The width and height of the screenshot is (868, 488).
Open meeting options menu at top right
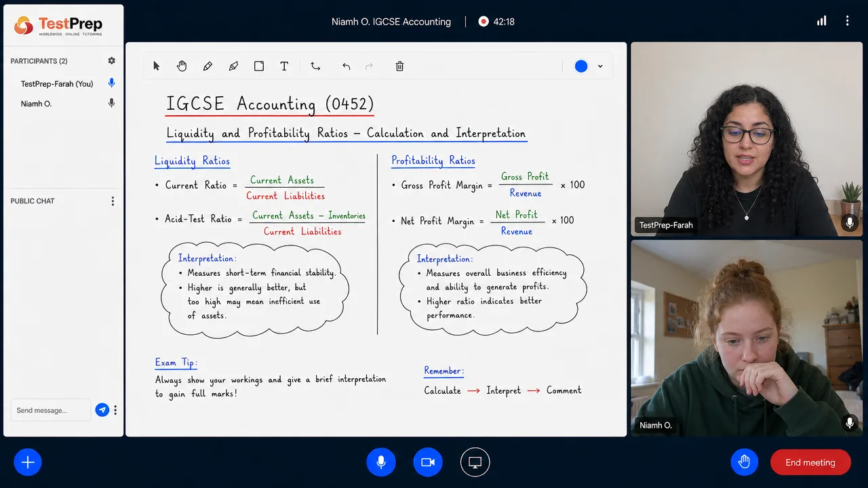[847, 21]
